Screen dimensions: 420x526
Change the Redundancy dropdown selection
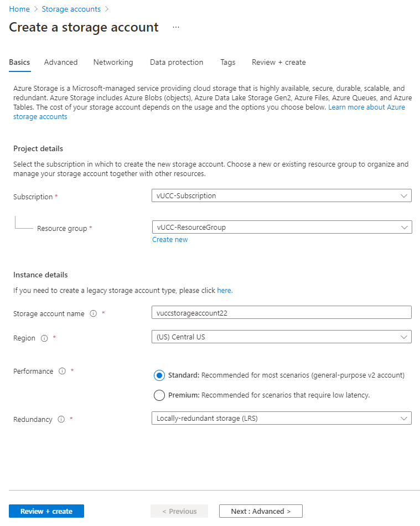(x=281, y=418)
